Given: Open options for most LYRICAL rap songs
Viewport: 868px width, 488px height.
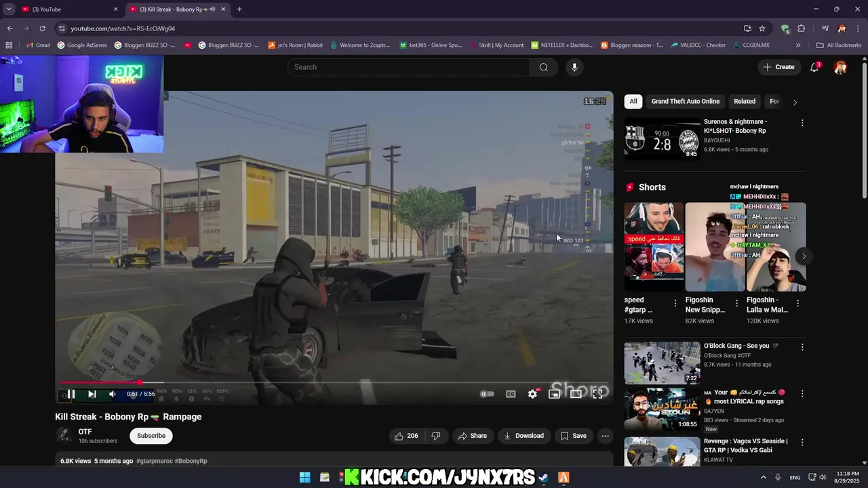Looking at the screenshot, I should [x=802, y=394].
